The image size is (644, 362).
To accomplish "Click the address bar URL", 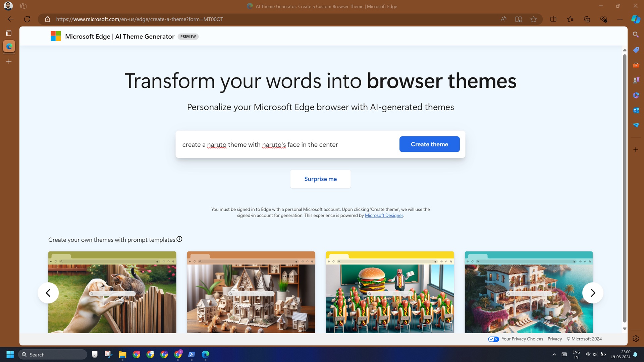I will (140, 19).
